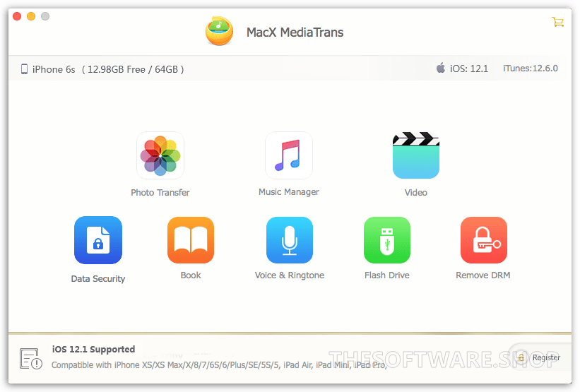This screenshot has height=392, width=580.
Task: Open the Voice & Ringtone microphone icon
Action: tap(289, 240)
